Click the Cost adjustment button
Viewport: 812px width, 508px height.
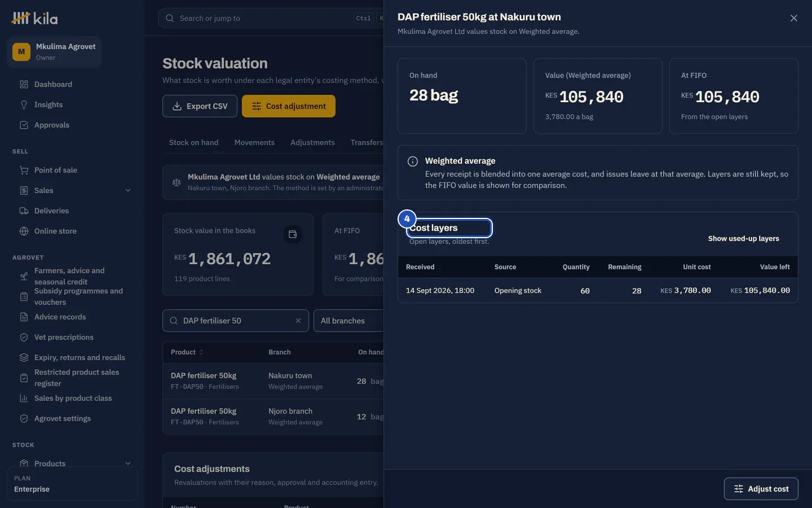coord(289,106)
